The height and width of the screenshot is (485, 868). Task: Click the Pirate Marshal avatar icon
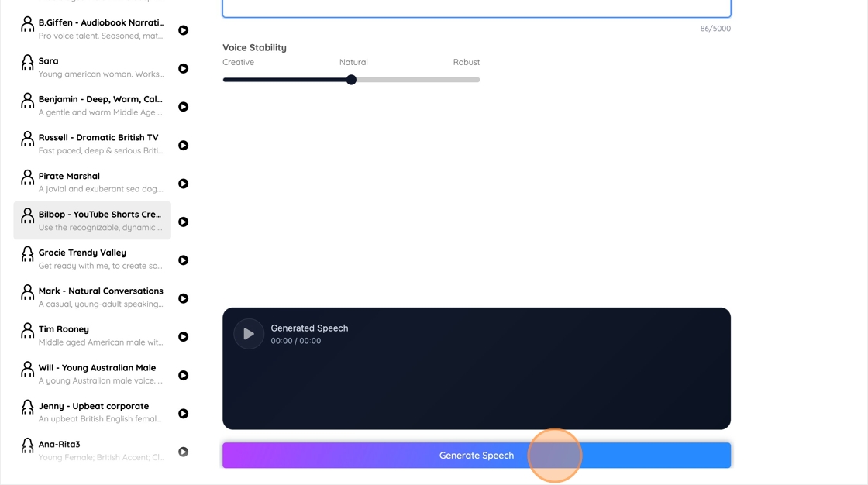(27, 177)
